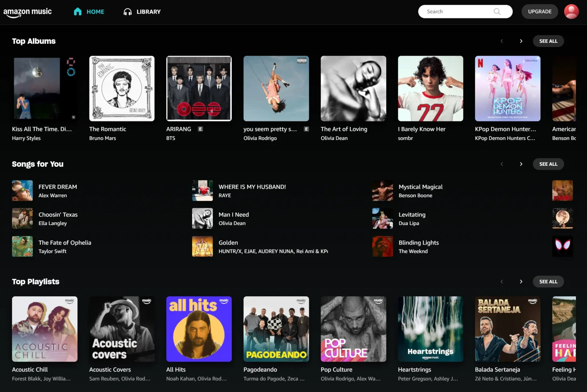
Task: Play Man I Need song thumbnail
Action: (x=203, y=218)
